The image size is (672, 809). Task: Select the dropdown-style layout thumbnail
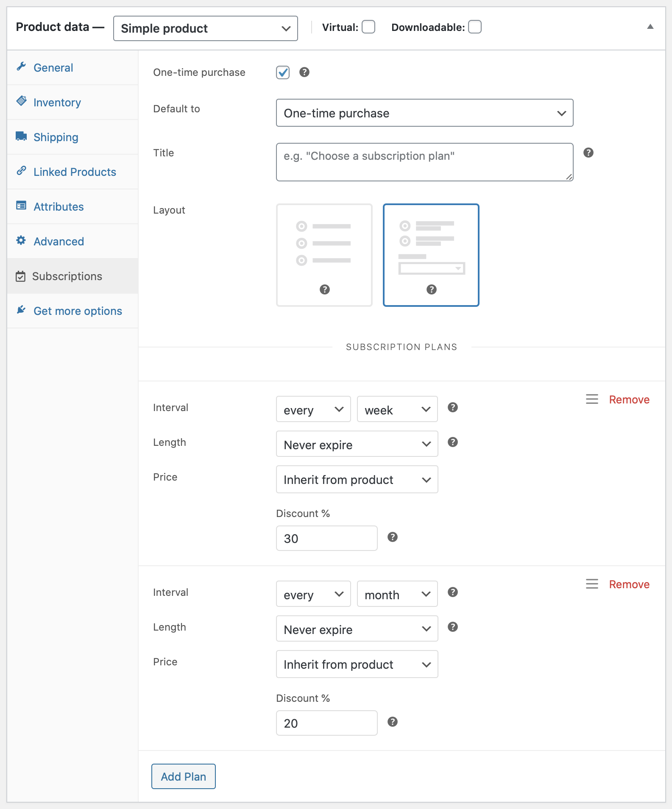431,255
